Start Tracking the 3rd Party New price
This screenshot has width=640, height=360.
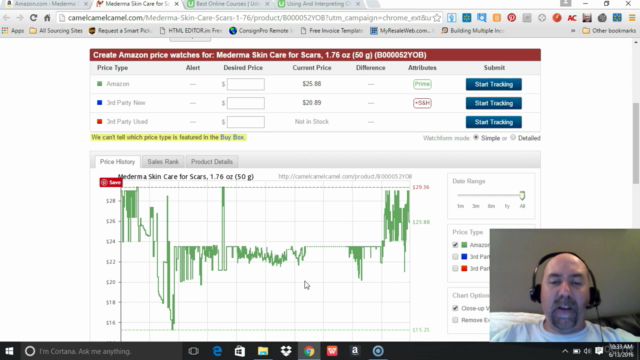point(493,103)
